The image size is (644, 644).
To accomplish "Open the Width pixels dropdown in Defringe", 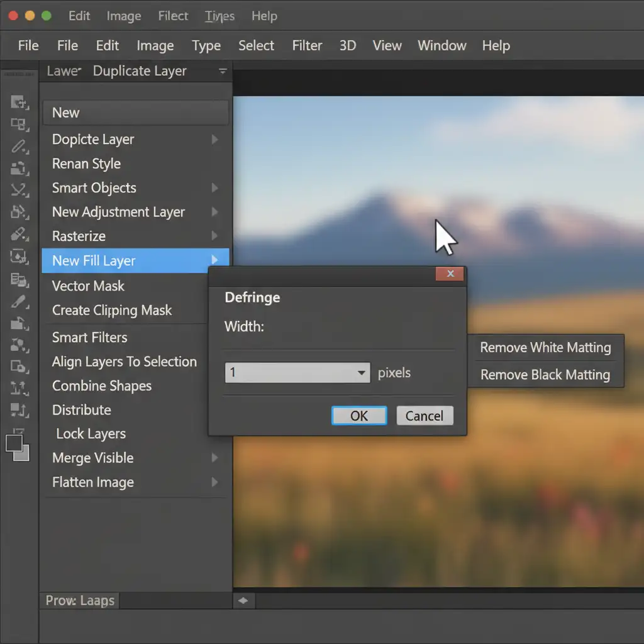I will (x=361, y=373).
